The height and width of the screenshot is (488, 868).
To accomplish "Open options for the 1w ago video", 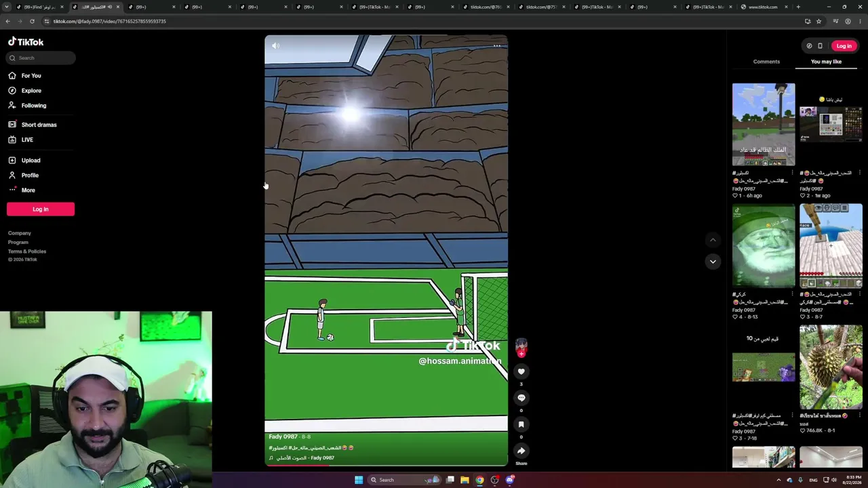I will coord(860,173).
